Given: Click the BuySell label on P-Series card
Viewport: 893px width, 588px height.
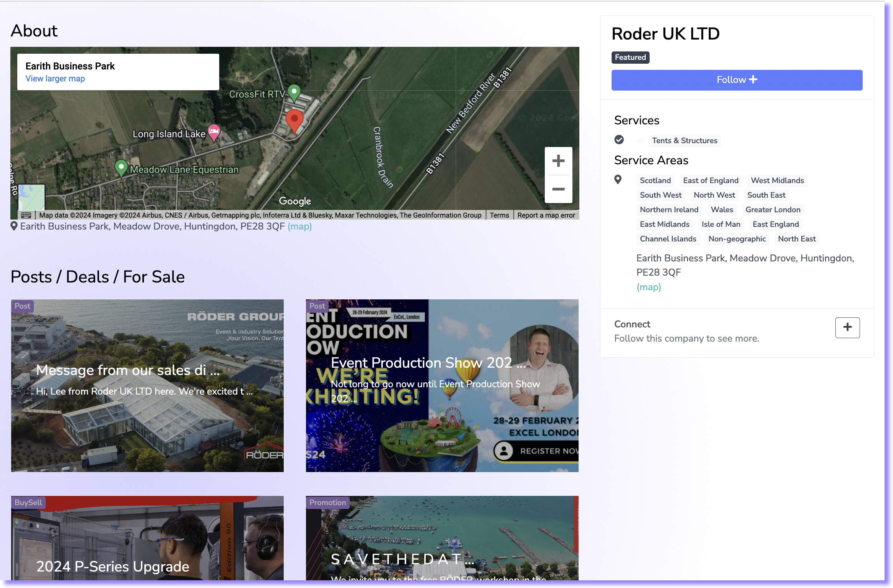Looking at the screenshot, I should [28, 502].
